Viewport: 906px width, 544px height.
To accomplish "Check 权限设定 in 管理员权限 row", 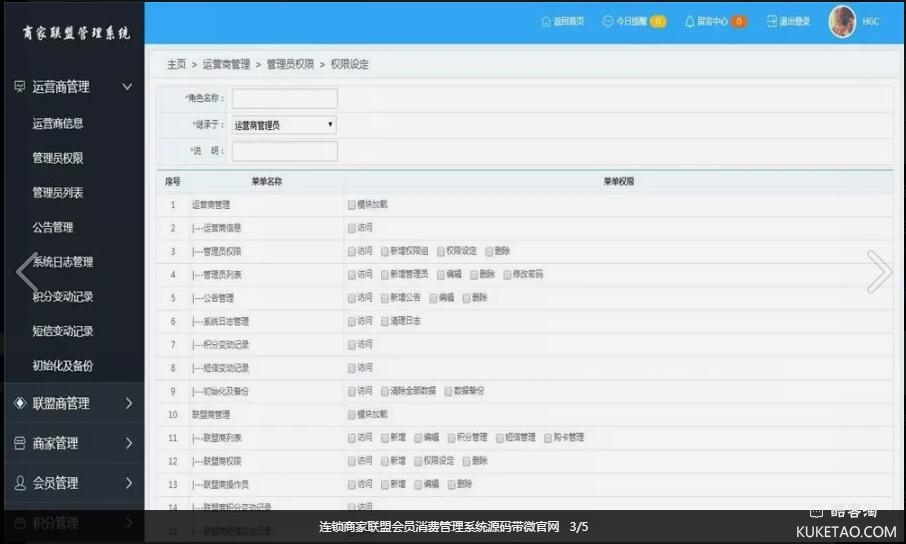I will tap(440, 251).
